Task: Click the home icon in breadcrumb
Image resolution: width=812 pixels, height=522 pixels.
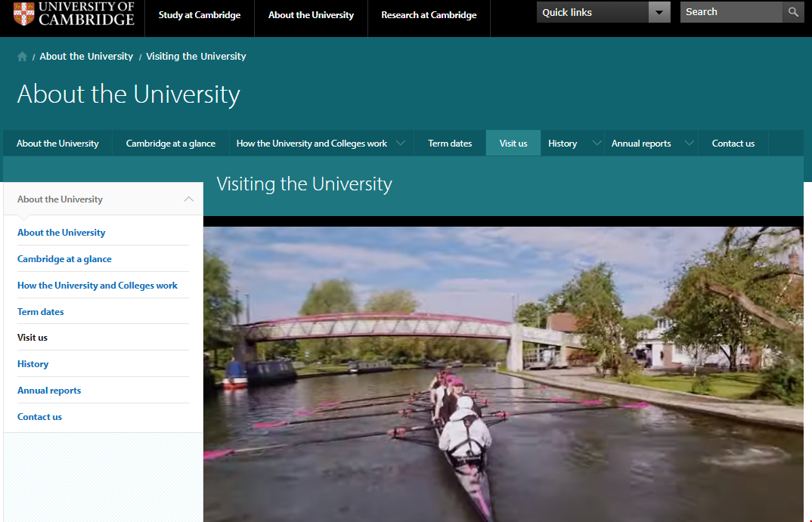Action: 23,57
